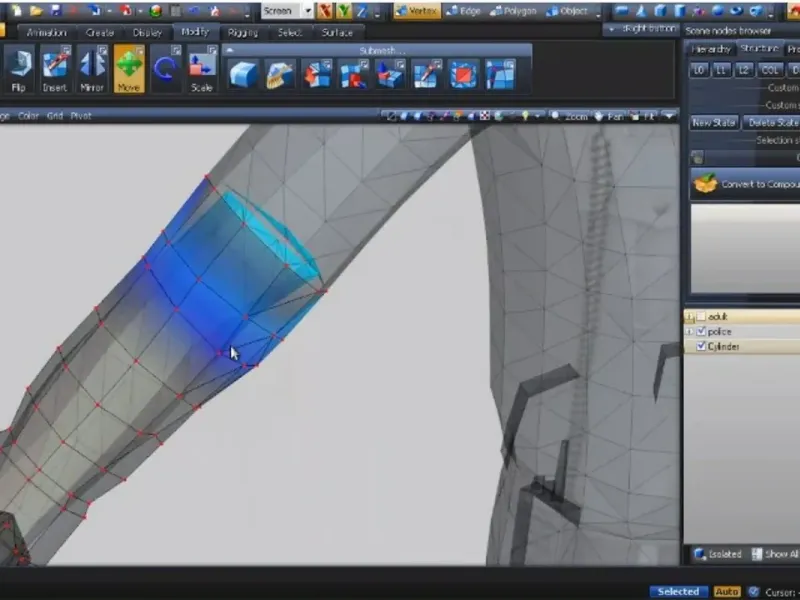
Task: Select the blue circular-arrow Rotate tool
Action: (x=165, y=70)
